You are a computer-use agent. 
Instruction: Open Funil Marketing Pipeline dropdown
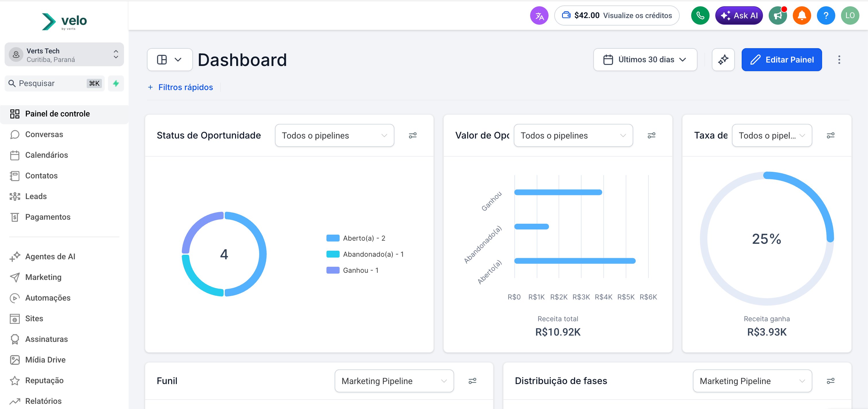(394, 381)
